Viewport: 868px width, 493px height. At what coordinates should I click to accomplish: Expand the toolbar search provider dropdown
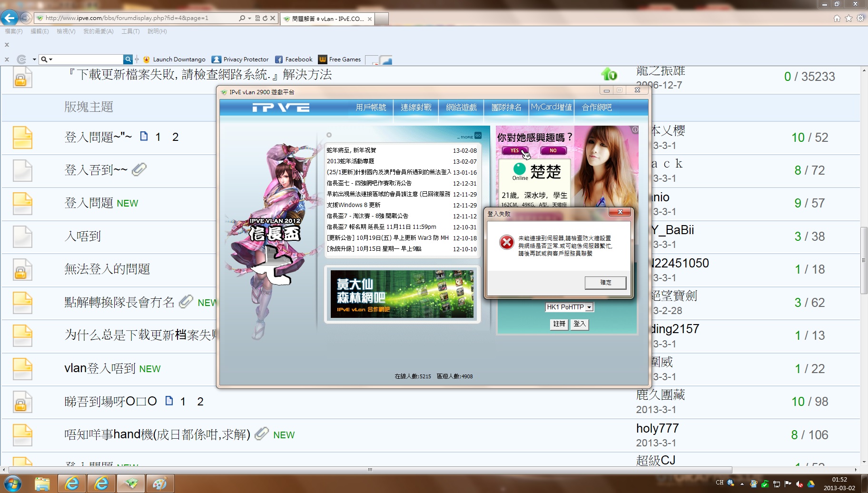(50, 59)
